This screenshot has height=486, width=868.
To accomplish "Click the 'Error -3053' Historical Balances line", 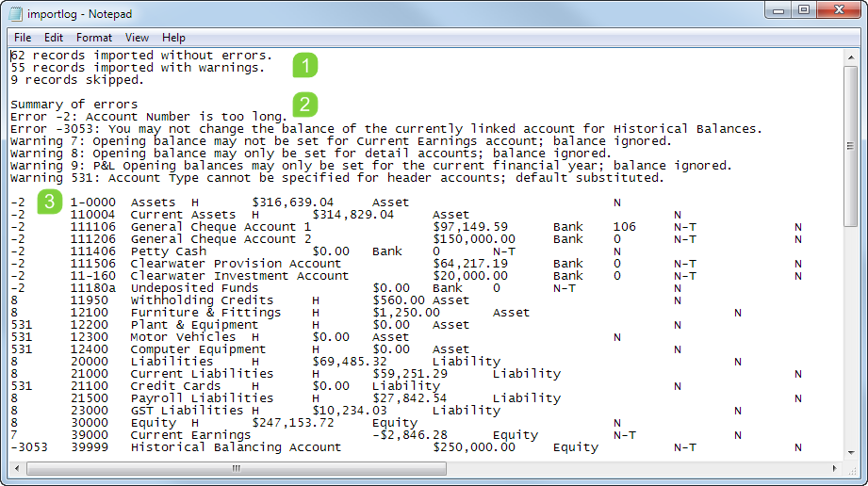I will (386, 128).
